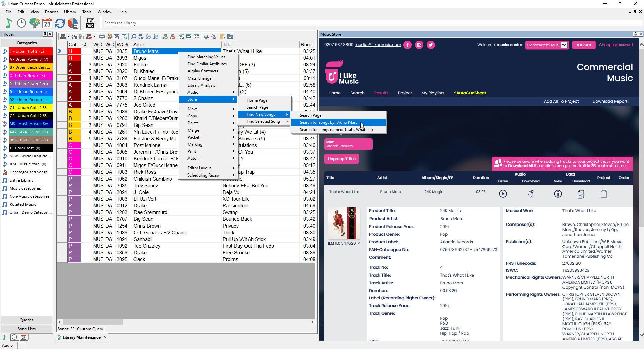Viewport: 644px width, 349px height.
Task: Select Search for songs by: Bruno Mars
Action: [x=328, y=122]
